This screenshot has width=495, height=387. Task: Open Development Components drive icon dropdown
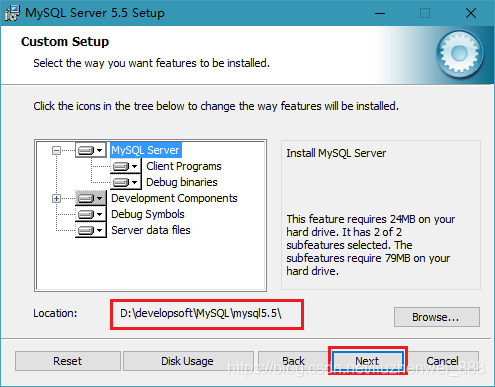click(x=91, y=198)
